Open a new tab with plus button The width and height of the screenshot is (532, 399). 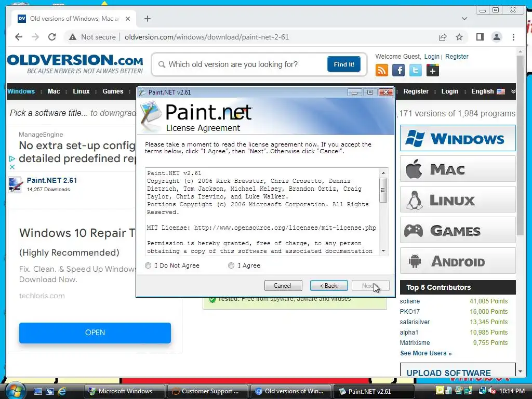click(x=147, y=19)
